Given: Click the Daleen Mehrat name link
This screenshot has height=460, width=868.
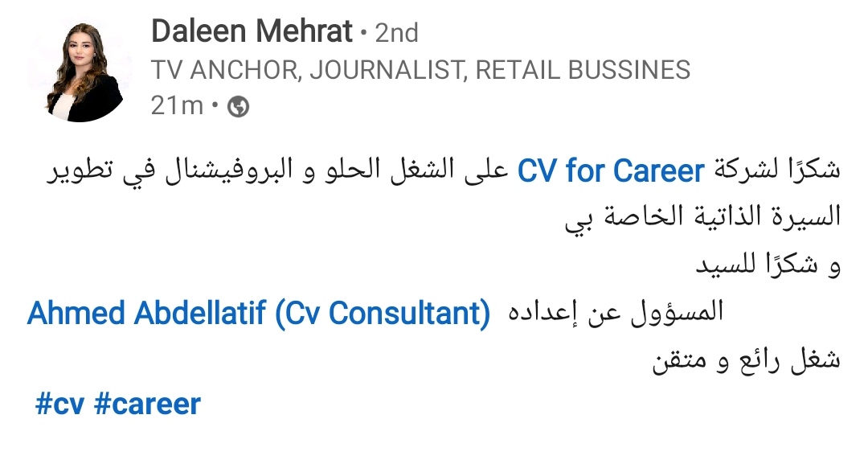Looking at the screenshot, I should pyautogui.click(x=252, y=31).
